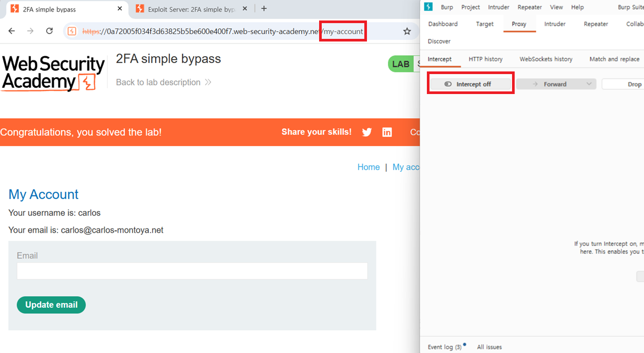644x353 pixels.
Task: Open the Burp menu
Action: 447,7
